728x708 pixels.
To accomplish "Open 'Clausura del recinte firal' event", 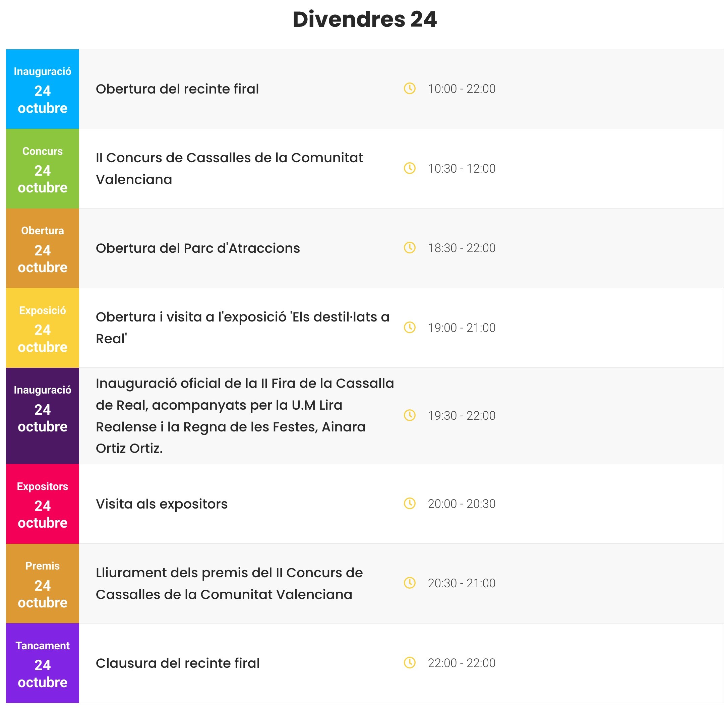I will [177, 663].
